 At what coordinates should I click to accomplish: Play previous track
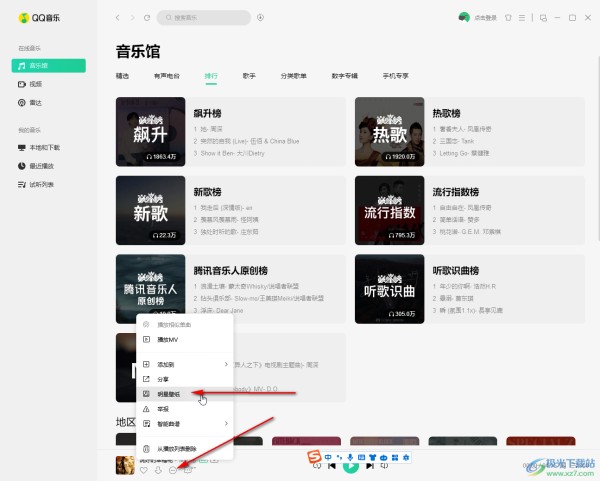[332, 466]
